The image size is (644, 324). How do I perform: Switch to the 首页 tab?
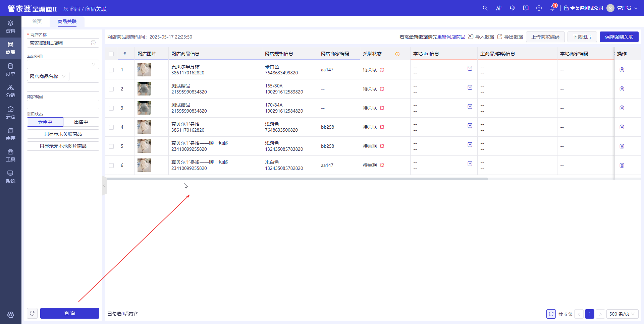pyautogui.click(x=37, y=21)
